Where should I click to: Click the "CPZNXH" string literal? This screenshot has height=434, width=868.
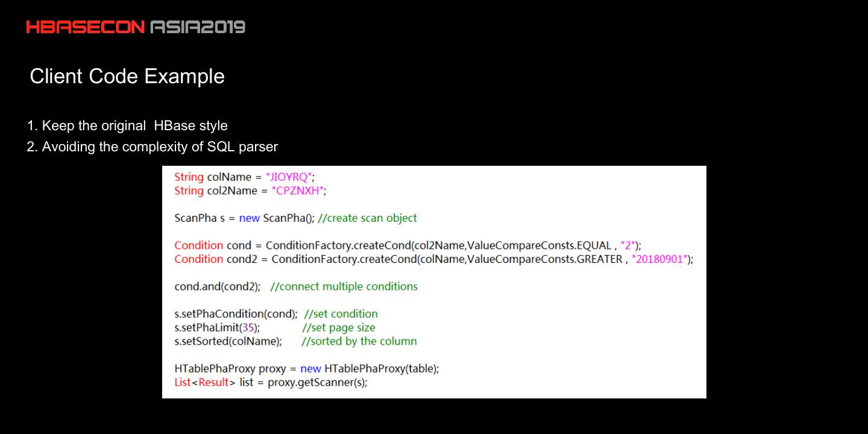coord(298,191)
